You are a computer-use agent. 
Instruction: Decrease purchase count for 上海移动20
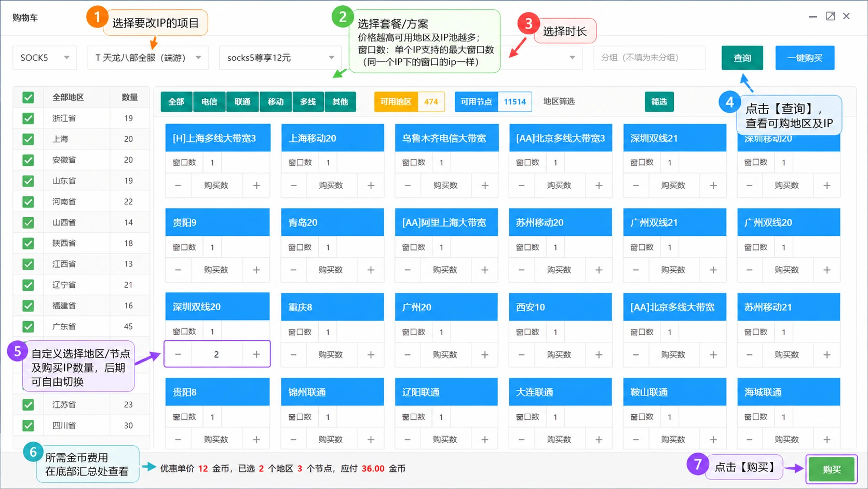(x=294, y=186)
